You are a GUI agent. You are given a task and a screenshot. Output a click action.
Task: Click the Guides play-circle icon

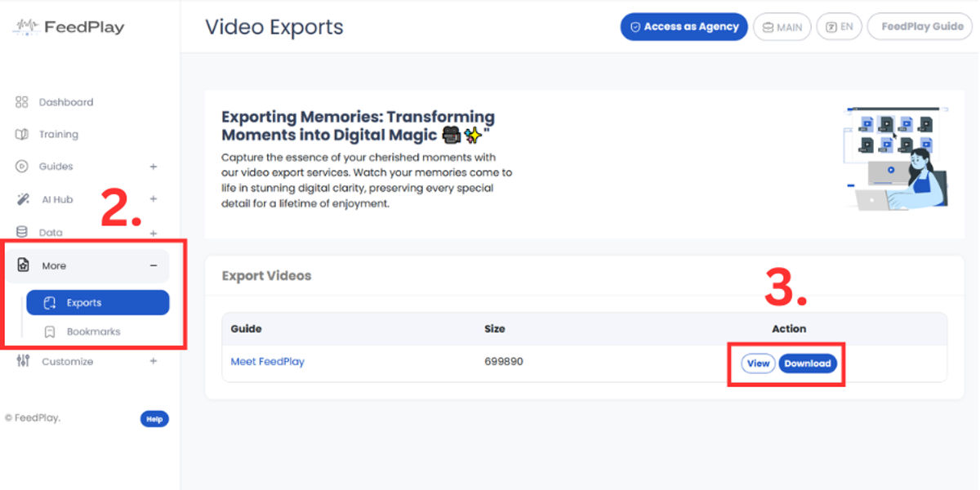[22, 167]
